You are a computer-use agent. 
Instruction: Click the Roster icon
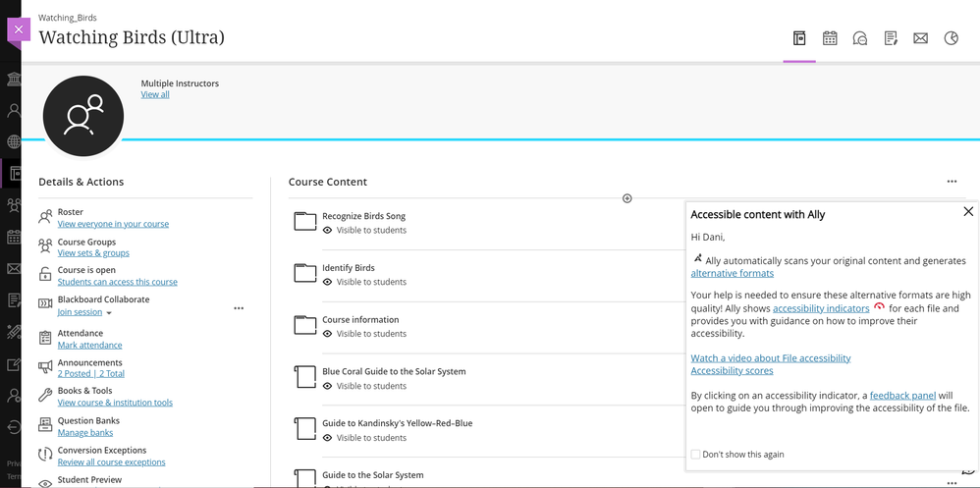45,217
